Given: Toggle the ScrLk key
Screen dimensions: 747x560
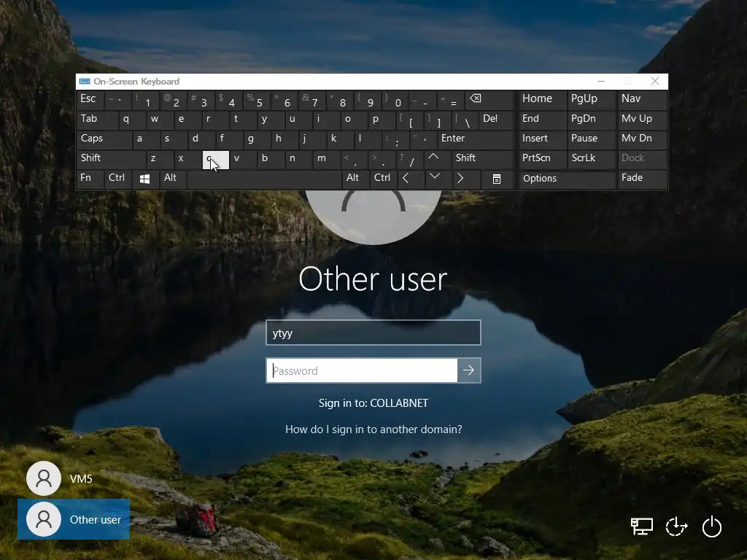Looking at the screenshot, I should coord(591,158).
